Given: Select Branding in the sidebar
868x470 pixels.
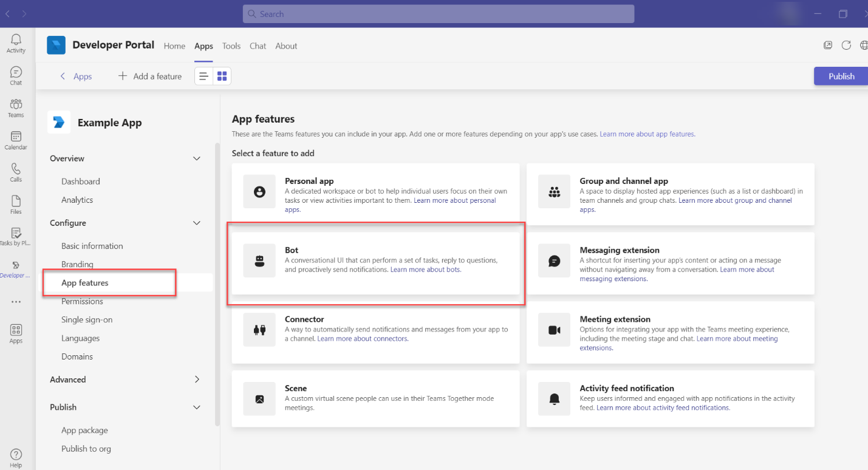Looking at the screenshot, I should tap(77, 264).
